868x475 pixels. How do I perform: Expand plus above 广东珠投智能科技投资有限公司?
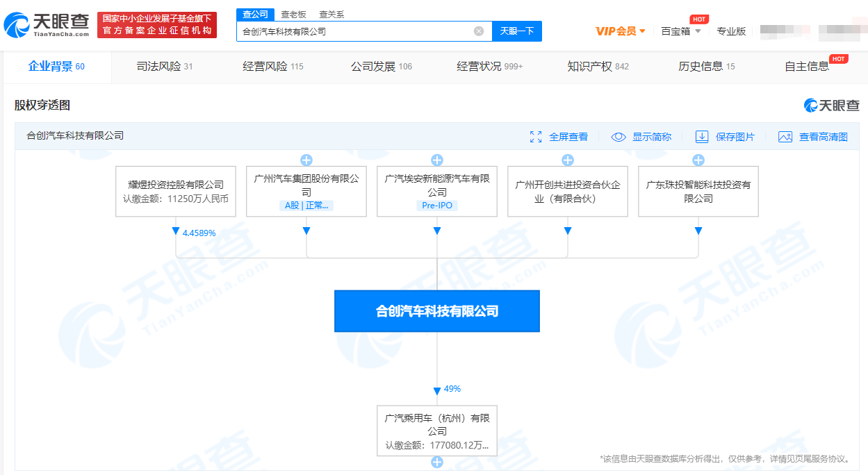click(x=698, y=160)
